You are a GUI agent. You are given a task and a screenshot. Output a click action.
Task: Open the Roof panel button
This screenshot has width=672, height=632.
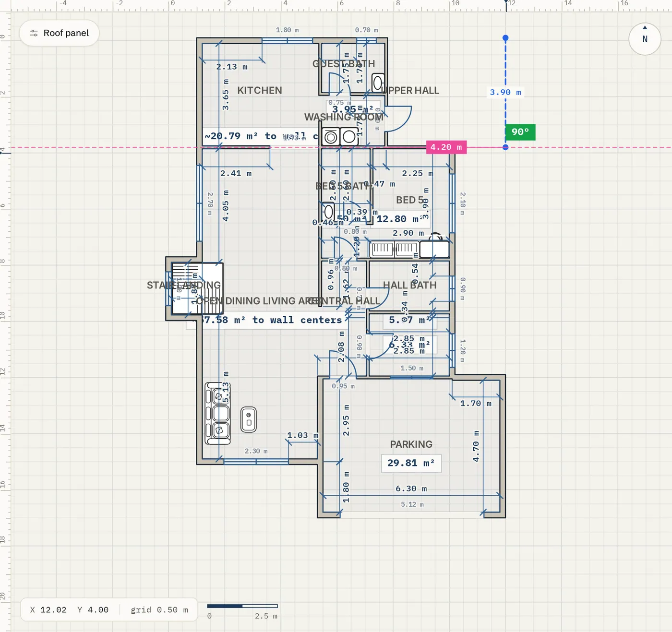pos(59,33)
